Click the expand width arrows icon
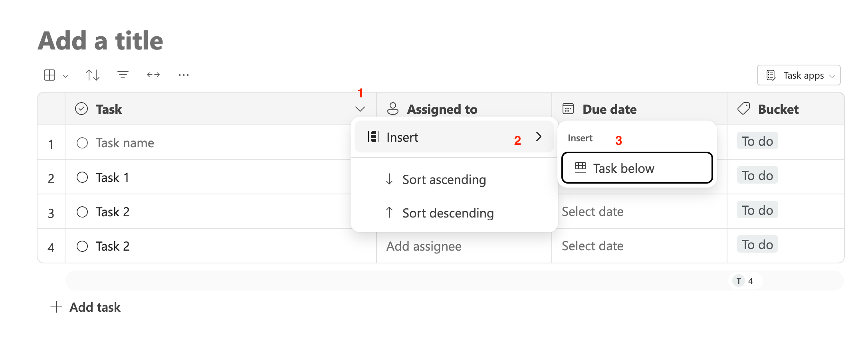Screen dimensions: 868x356 click(153, 75)
